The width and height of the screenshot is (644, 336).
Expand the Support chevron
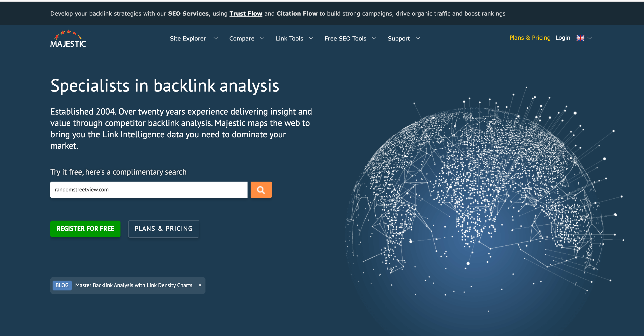pyautogui.click(x=418, y=38)
